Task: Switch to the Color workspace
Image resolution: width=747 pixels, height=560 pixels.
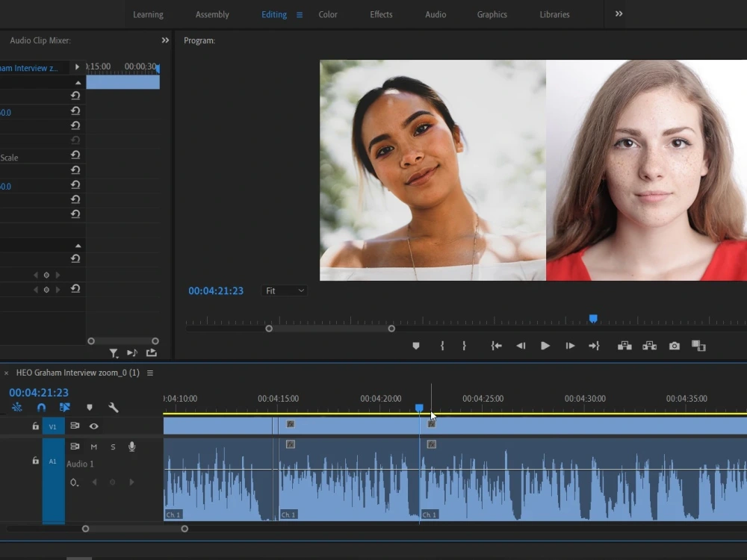Action: (328, 15)
